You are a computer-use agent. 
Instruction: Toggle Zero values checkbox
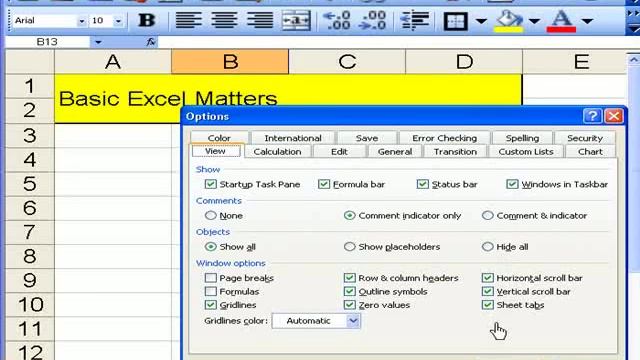click(349, 305)
